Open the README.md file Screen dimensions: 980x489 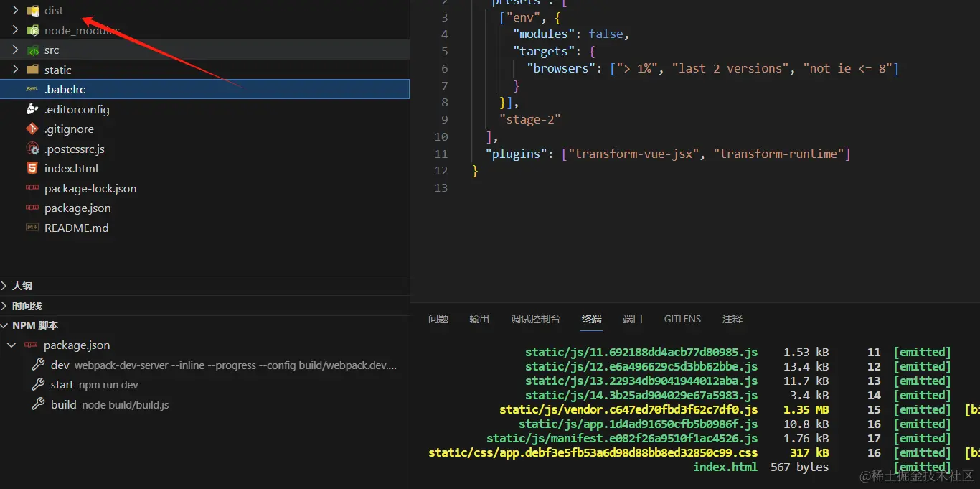tap(204, 228)
